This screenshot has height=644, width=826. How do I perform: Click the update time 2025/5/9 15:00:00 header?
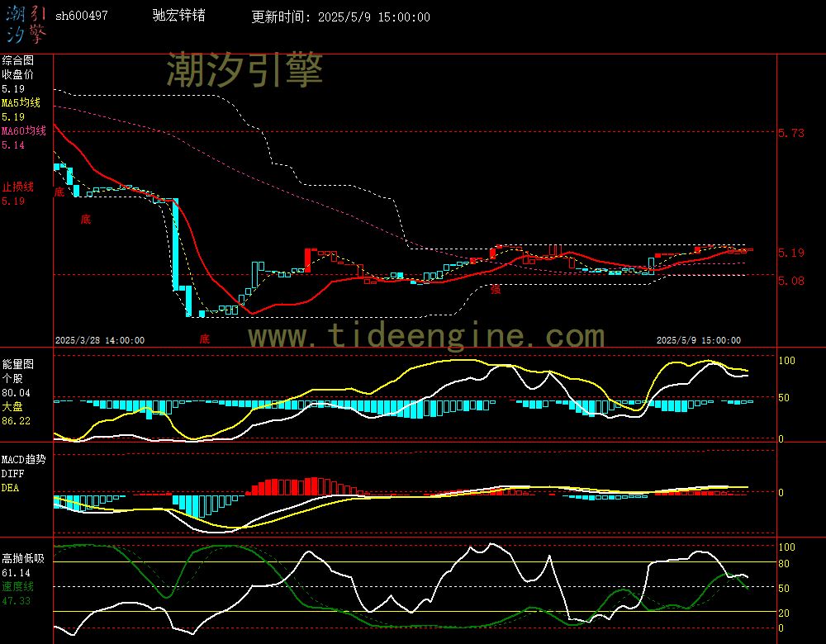(340, 17)
